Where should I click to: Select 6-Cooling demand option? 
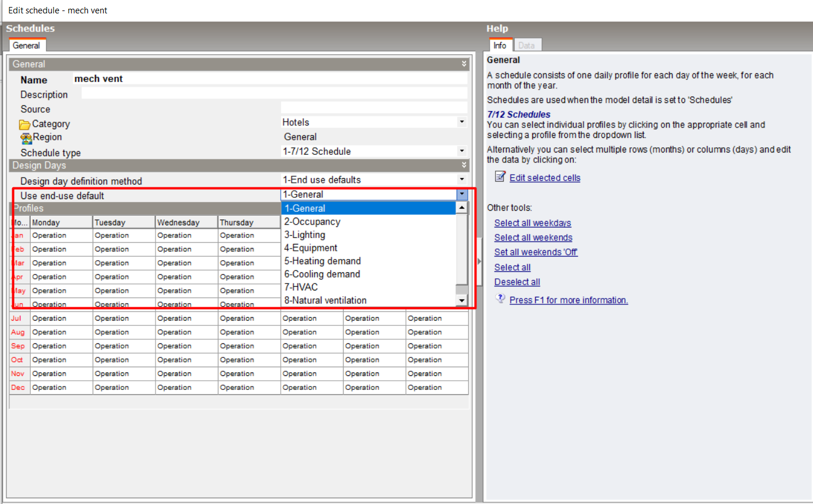click(x=369, y=274)
